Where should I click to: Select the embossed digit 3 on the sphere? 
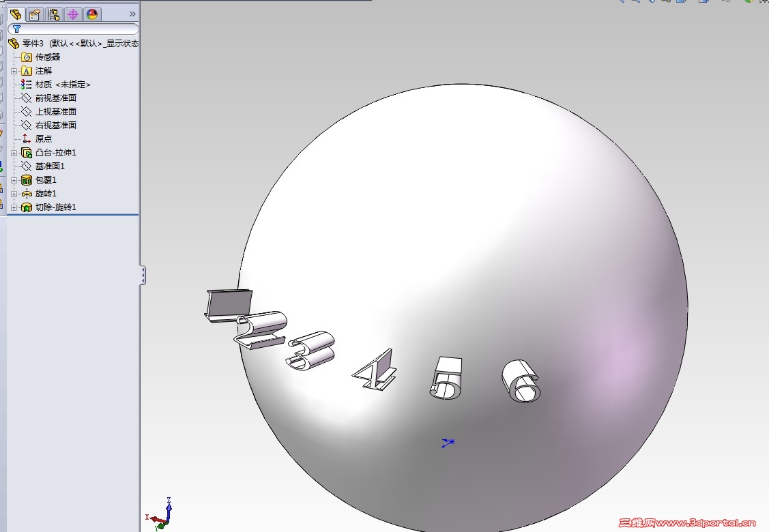coord(311,350)
